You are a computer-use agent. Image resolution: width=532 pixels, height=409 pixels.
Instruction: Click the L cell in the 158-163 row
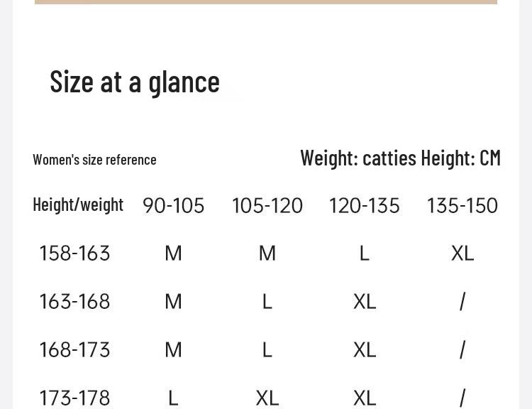coord(364,253)
